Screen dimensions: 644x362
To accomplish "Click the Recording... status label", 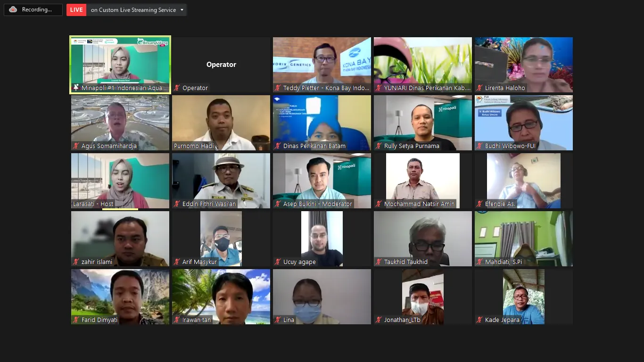I will 37,9.
